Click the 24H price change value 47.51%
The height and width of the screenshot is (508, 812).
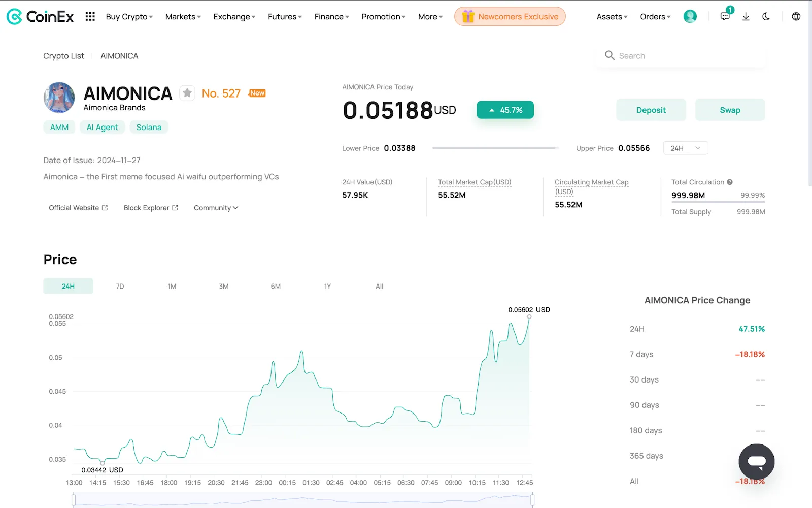pyautogui.click(x=752, y=329)
